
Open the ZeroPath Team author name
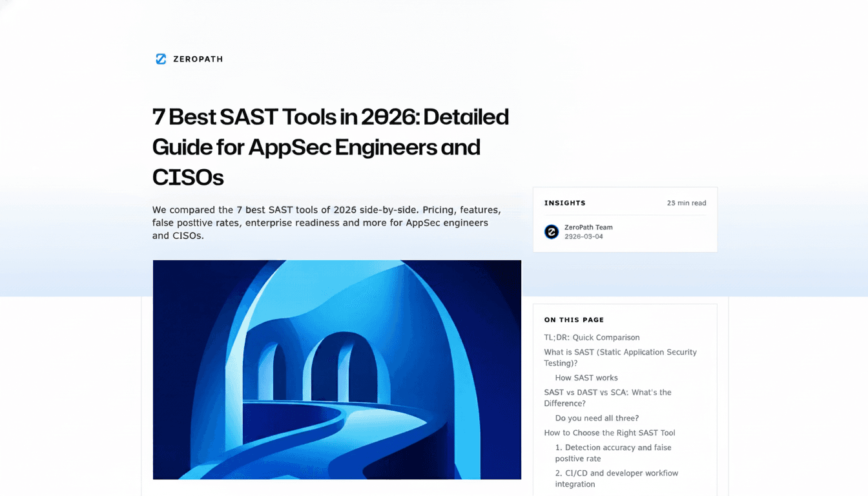(x=588, y=227)
